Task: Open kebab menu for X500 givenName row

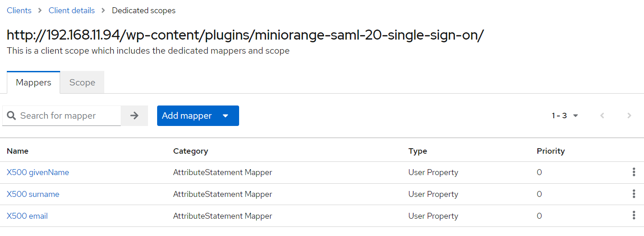Action: pyautogui.click(x=634, y=172)
